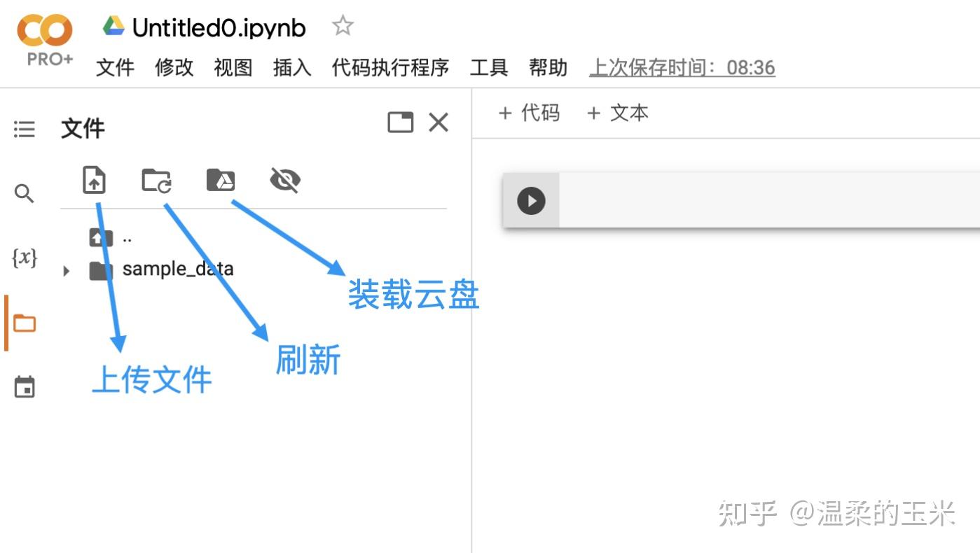Click the upload file icon in the file panel

click(94, 180)
